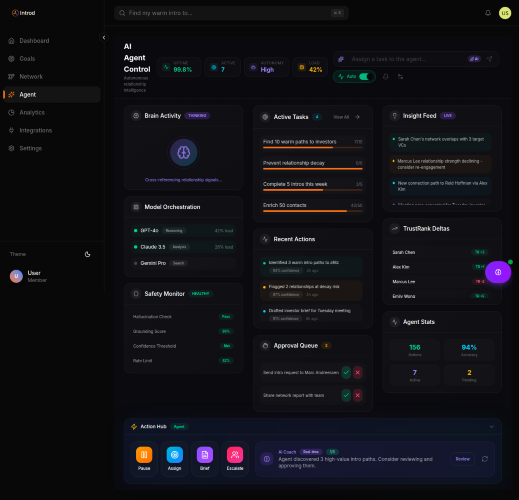The height and width of the screenshot is (500, 519).
Task: Send the agent task with paper plane icon
Action: tap(489, 59)
